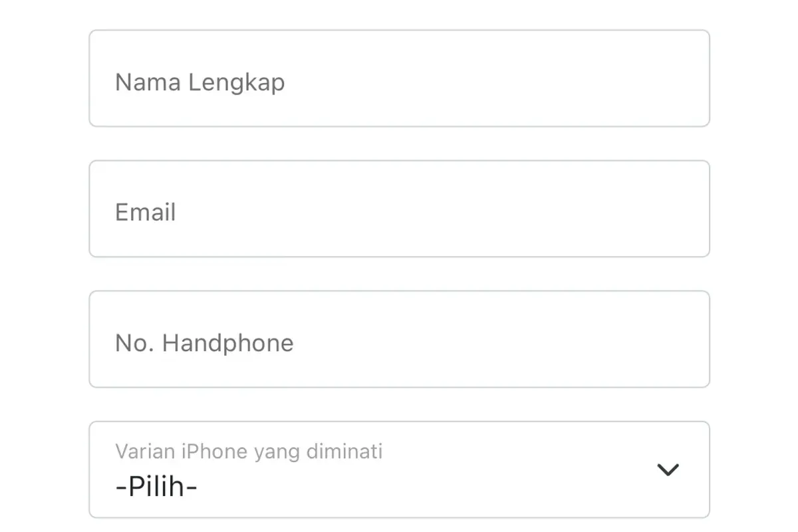
Task: Click the 'No. Handphone' placeholder text
Action: [204, 343]
